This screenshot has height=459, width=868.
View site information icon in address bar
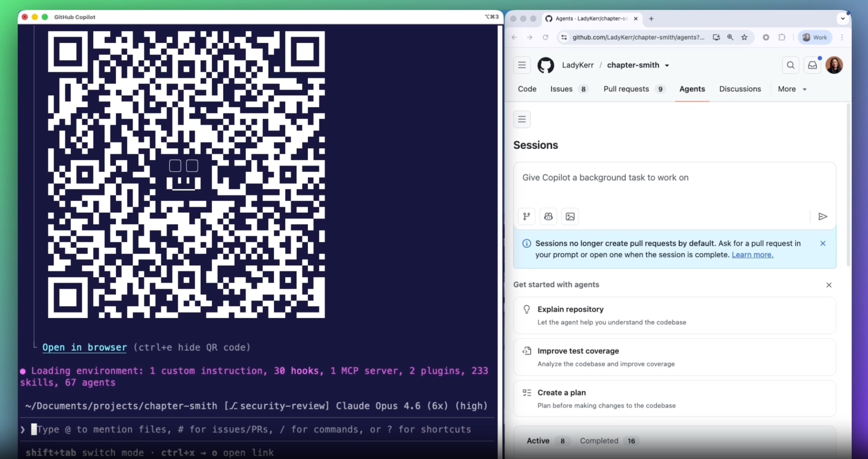click(x=564, y=37)
